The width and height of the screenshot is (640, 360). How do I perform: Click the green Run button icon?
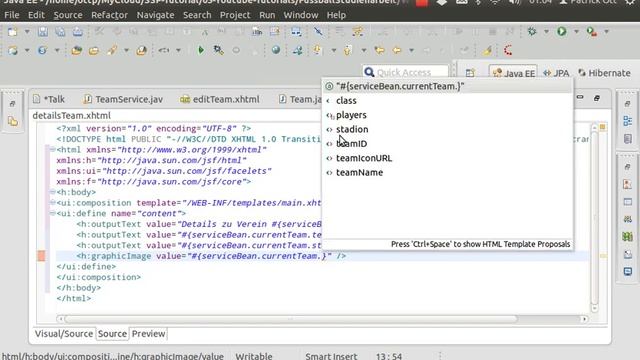(562, 31)
